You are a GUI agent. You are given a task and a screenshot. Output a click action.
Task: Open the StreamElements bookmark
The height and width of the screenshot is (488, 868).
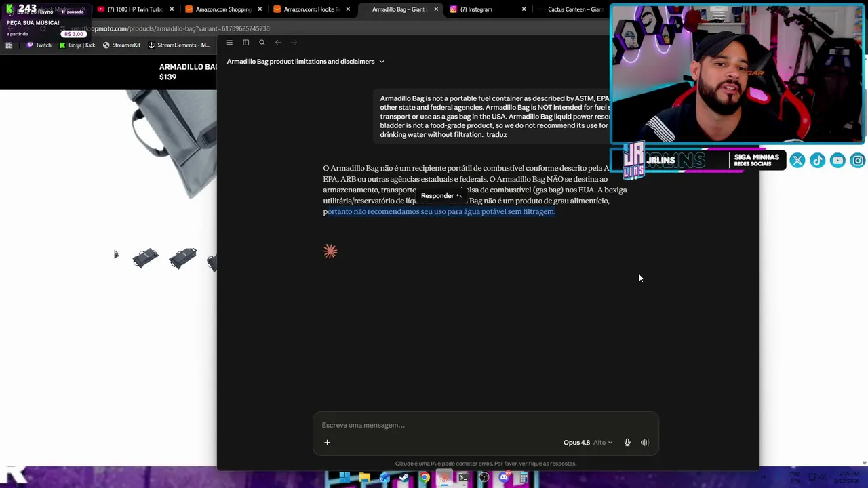(x=178, y=45)
